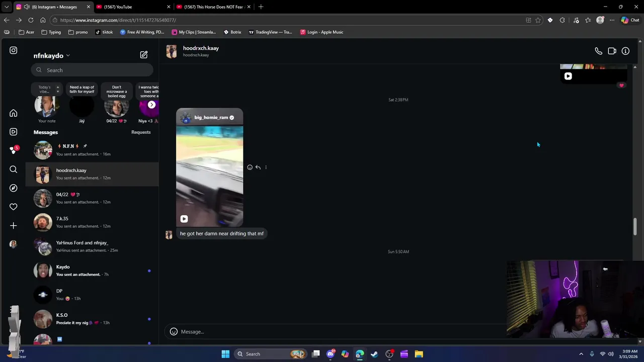Open Notifications heart icon
This screenshot has height=362, width=644.
14,207
